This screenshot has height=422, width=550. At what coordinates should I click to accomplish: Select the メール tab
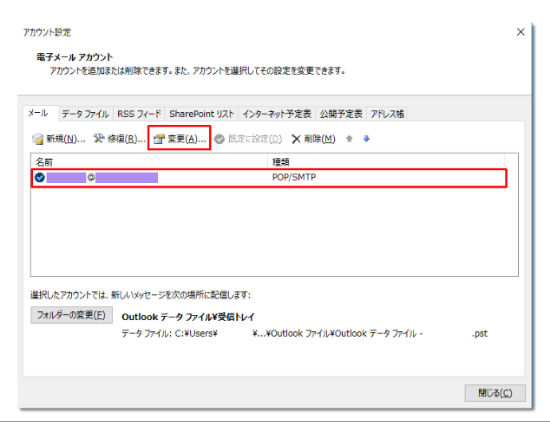coord(38,113)
